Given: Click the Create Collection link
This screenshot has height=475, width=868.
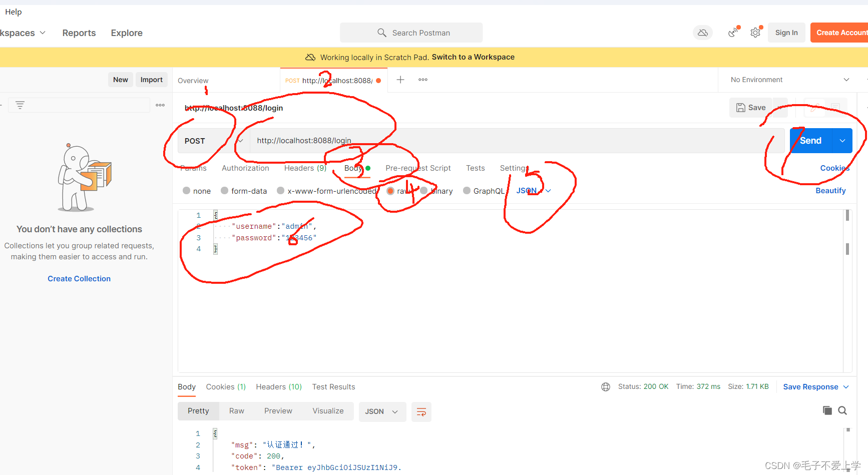Looking at the screenshot, I should 79,278.
